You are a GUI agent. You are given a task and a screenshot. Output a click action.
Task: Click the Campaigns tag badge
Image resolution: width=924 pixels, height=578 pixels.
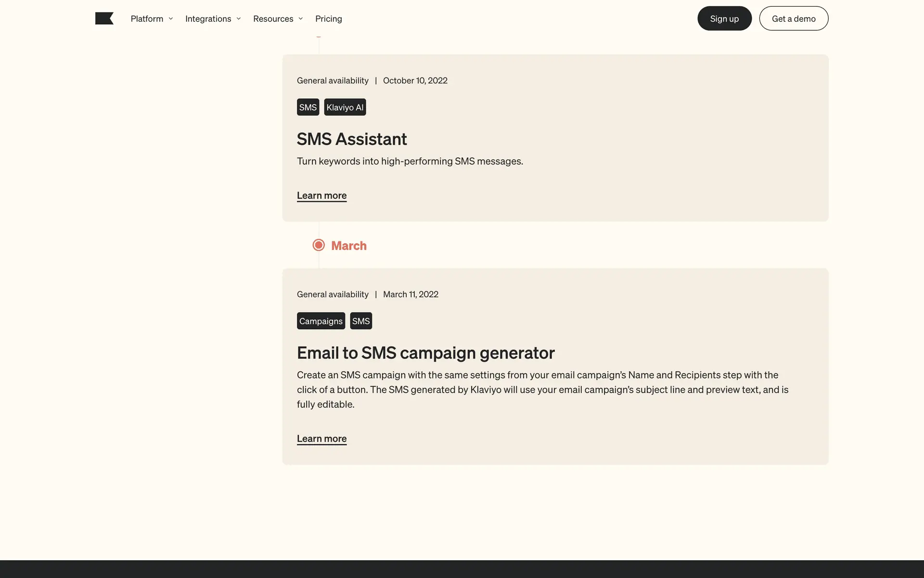tap(321, 321)
